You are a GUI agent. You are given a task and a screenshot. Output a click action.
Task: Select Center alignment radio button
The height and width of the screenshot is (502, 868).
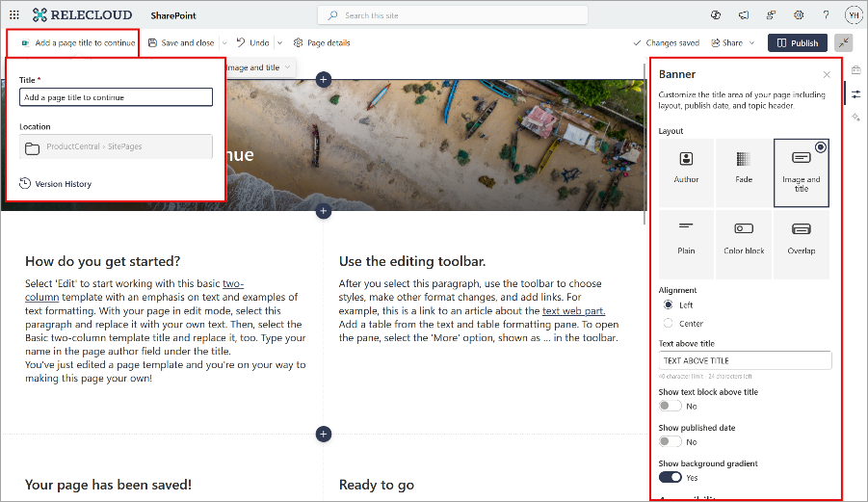pos(668,324)
